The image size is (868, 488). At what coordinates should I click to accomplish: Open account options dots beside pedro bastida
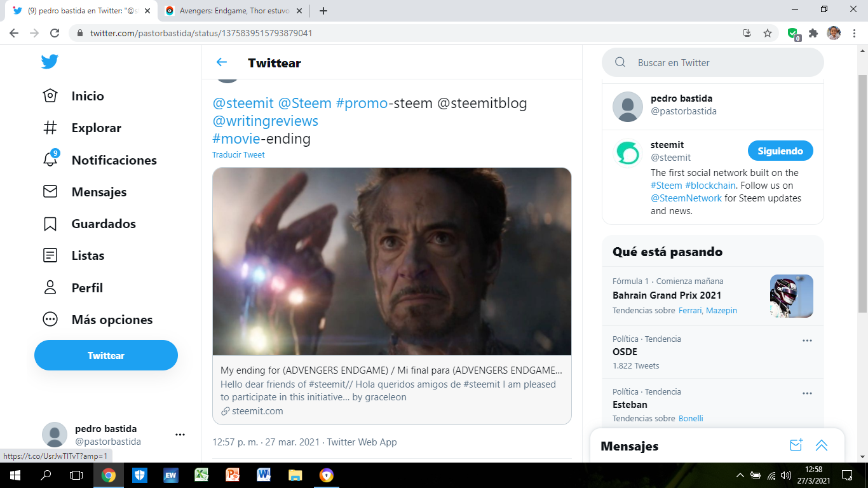[x=180, y=435]
